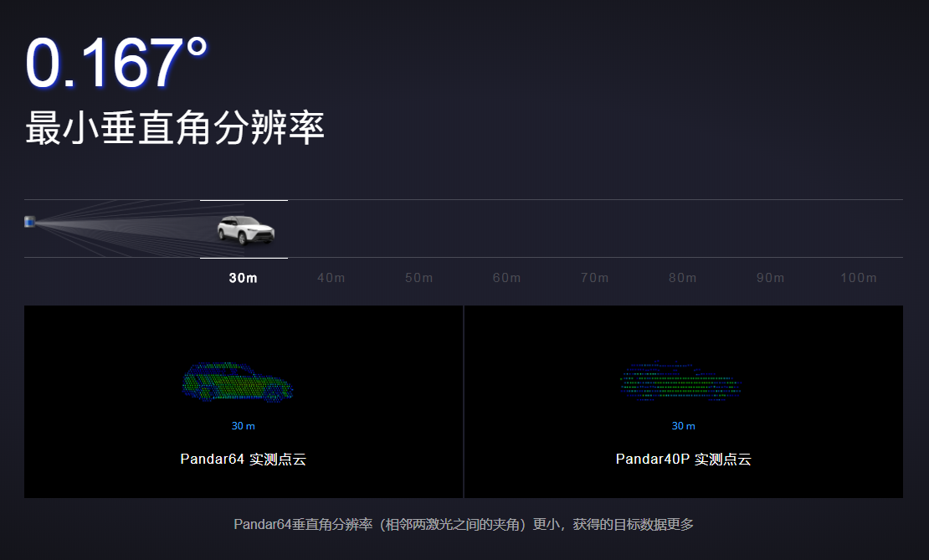This screenshot has width=929, height=560.
Task: Select the 90m distance marker
Action: pos(770,278)
